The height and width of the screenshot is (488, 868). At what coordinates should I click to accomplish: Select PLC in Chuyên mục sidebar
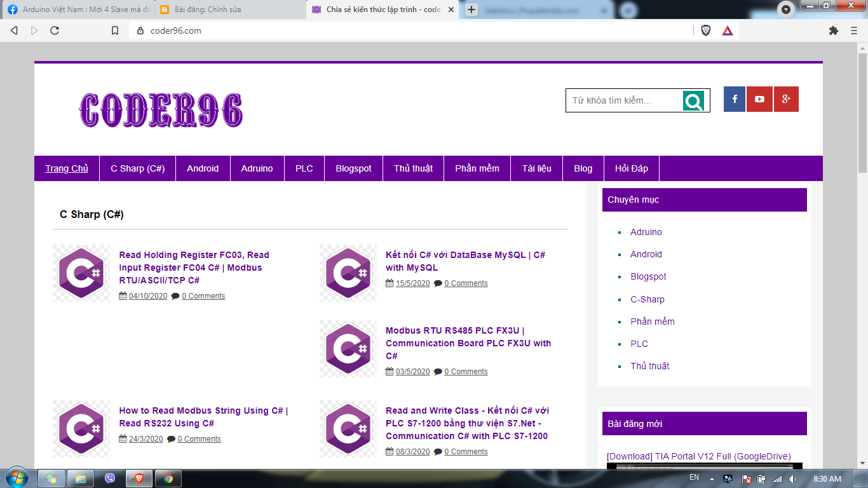click(x=639, y=344)
